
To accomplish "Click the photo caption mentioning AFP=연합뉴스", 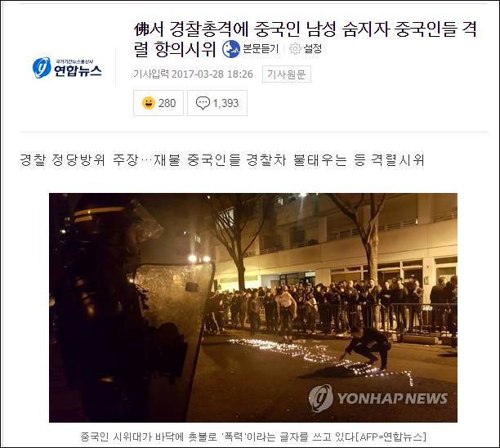I will pos(253,437).
